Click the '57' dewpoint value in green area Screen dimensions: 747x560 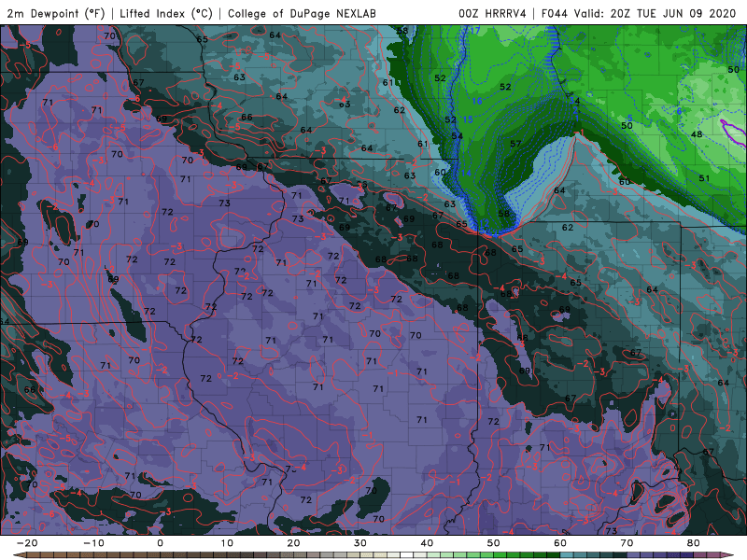[515, 144]
